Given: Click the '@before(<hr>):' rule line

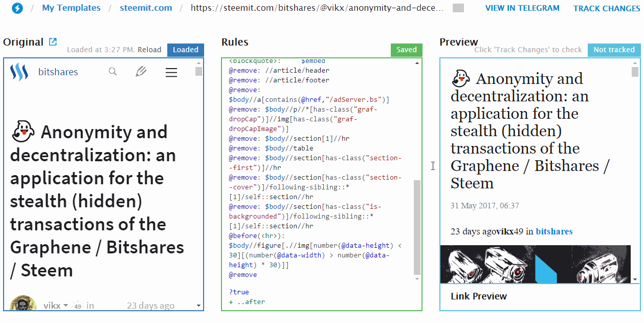Looking at the screenshot, I should pyautogui.click(x=257, y=235).
